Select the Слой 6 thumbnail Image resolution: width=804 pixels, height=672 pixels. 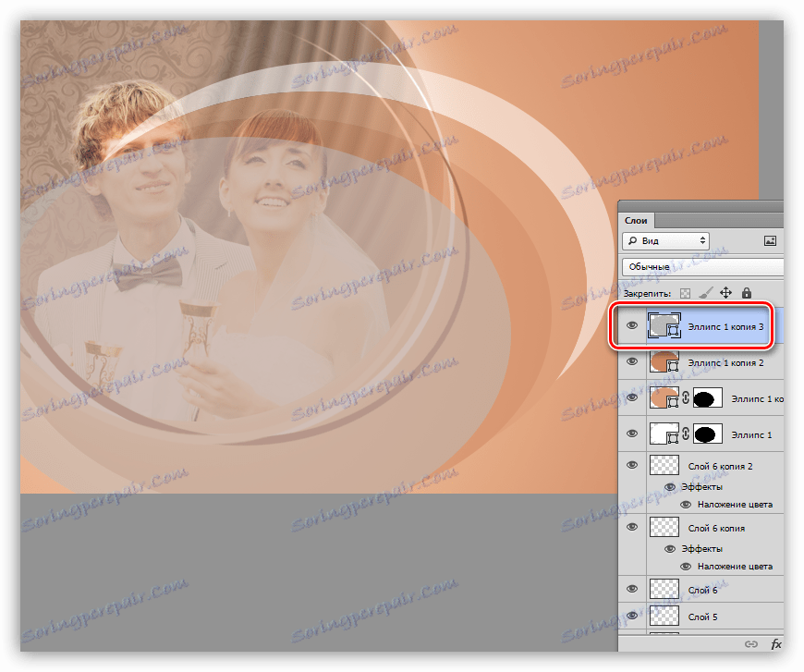[664, 589]
